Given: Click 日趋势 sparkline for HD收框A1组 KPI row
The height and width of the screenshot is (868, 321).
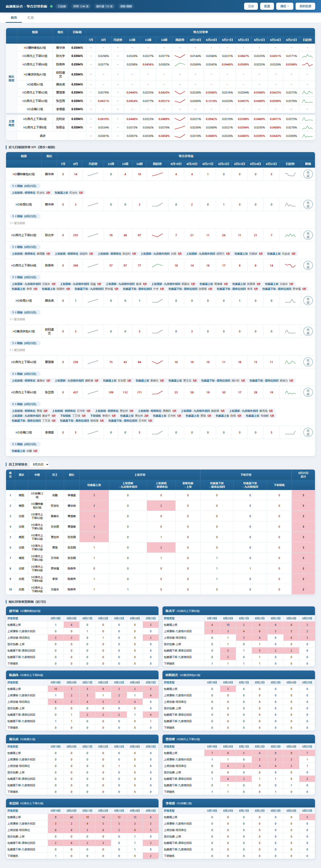Looking at the screenshot, I should pos(290,301).
